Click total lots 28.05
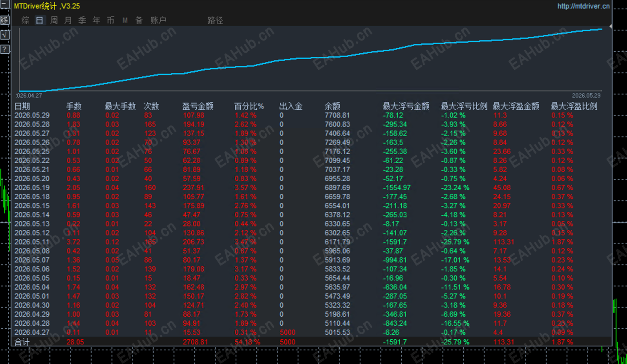Viewport: 627px width, 364px height. [x=75, y=342]
